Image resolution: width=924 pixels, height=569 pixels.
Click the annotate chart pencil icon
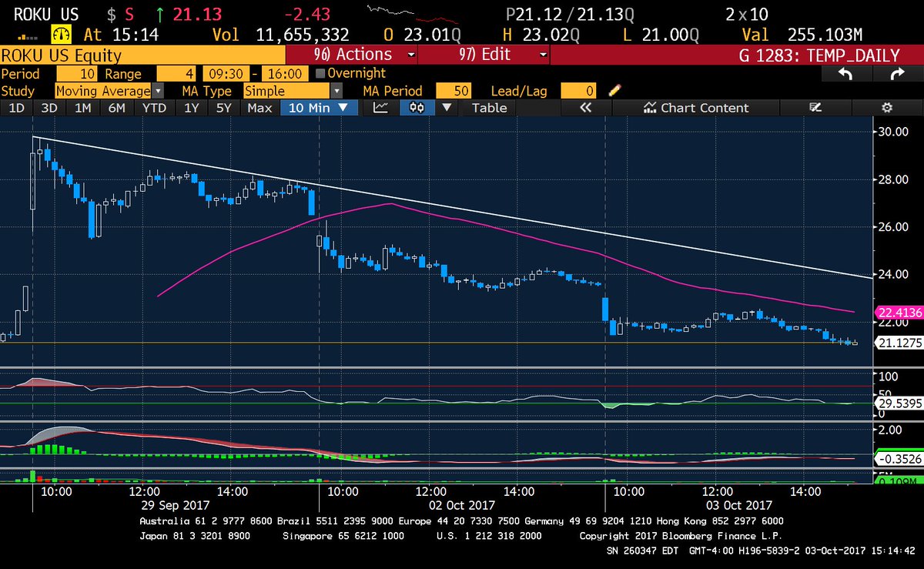pos(815,108)
